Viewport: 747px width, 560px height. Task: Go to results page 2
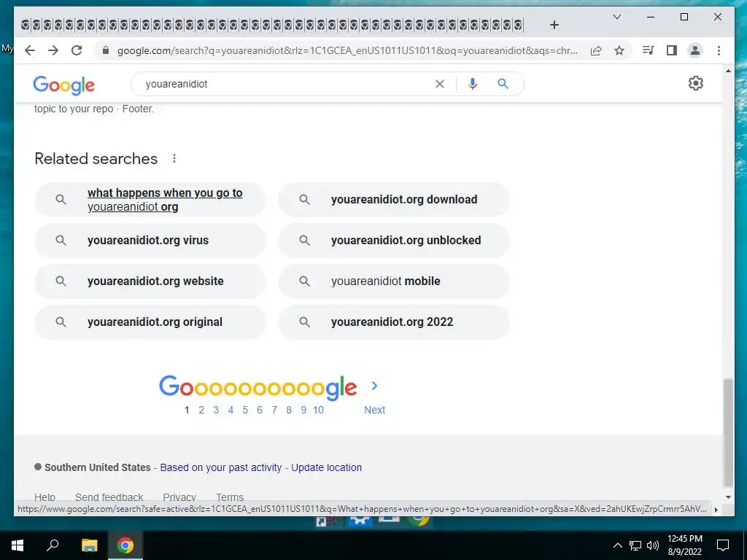click(201, 410)
